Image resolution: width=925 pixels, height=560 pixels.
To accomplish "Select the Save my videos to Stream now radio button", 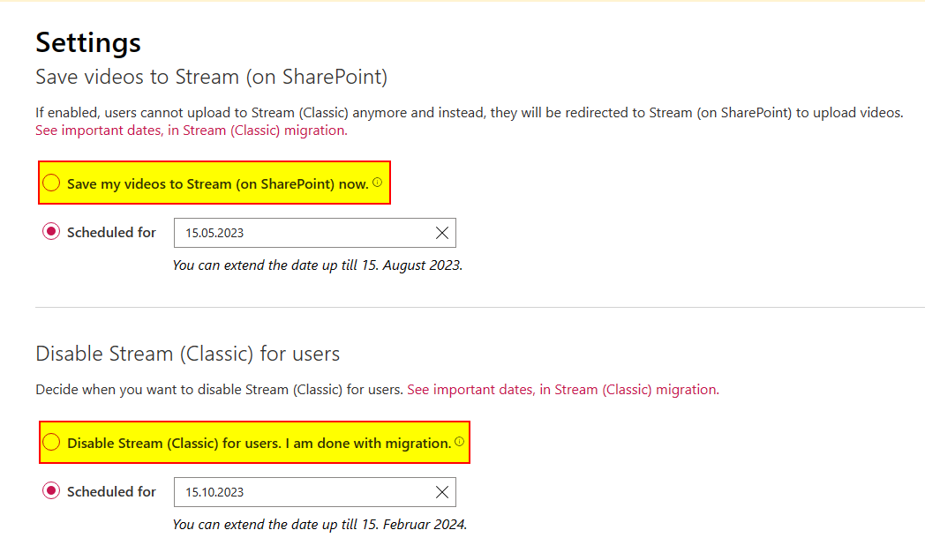I will 52,183.
